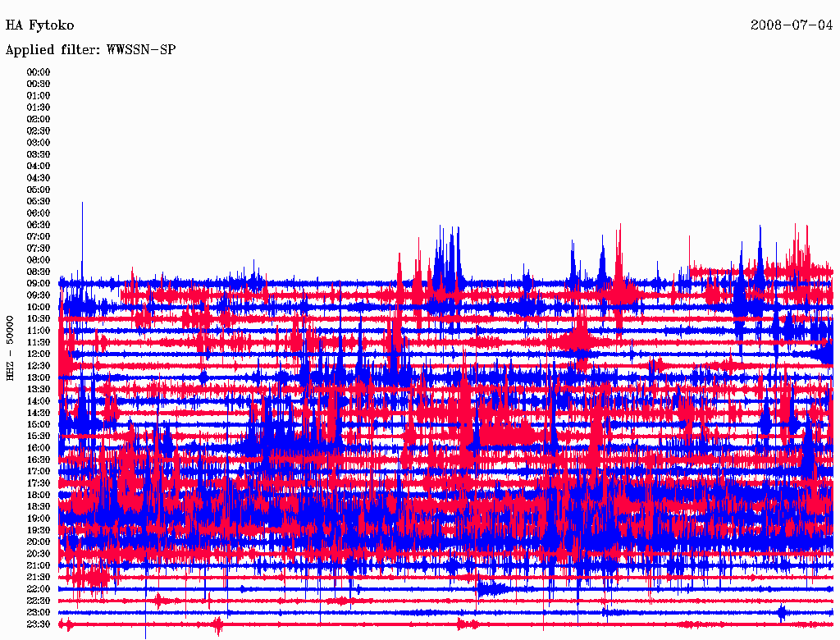This screenshot has width=840, height=640.
Task: Select the 19:30 time label
Action: [x=39, y=531]
